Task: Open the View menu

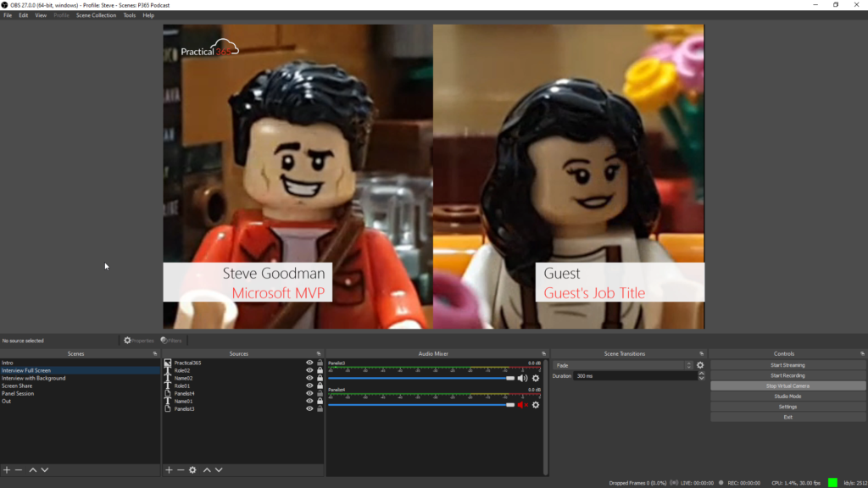Action: tap(41, 15)
